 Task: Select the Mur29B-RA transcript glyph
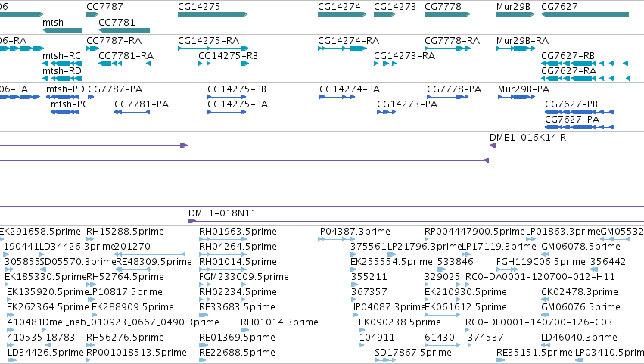[x=516, y=48]
